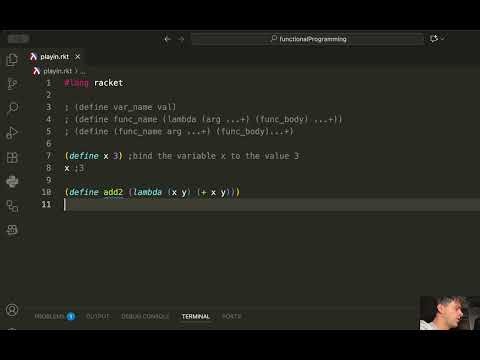The width and height of the screenshot is (480, 360).
Task: Switch to the Ports panel tab
Action: pyautogui.click(x=231, y=316)
